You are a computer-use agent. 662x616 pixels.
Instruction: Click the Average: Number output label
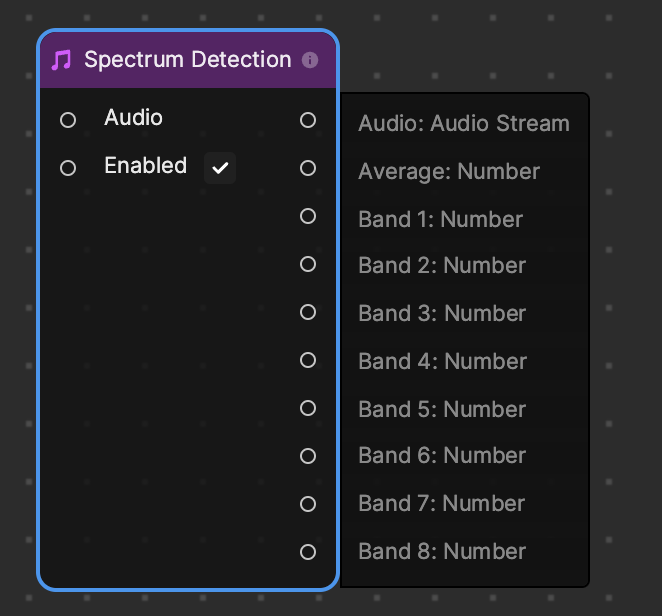(449, 171)
